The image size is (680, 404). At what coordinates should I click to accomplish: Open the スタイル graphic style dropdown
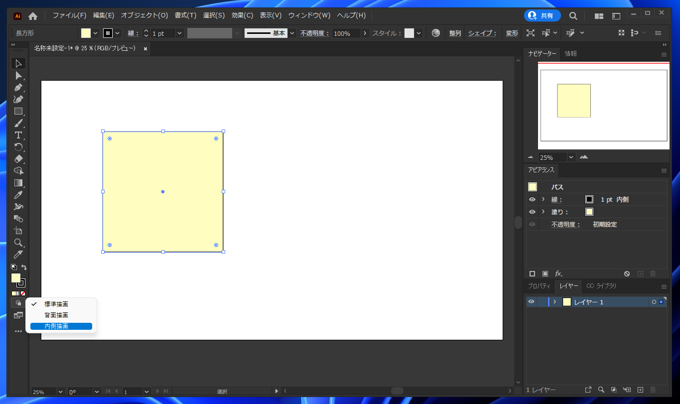pos(418,33)
